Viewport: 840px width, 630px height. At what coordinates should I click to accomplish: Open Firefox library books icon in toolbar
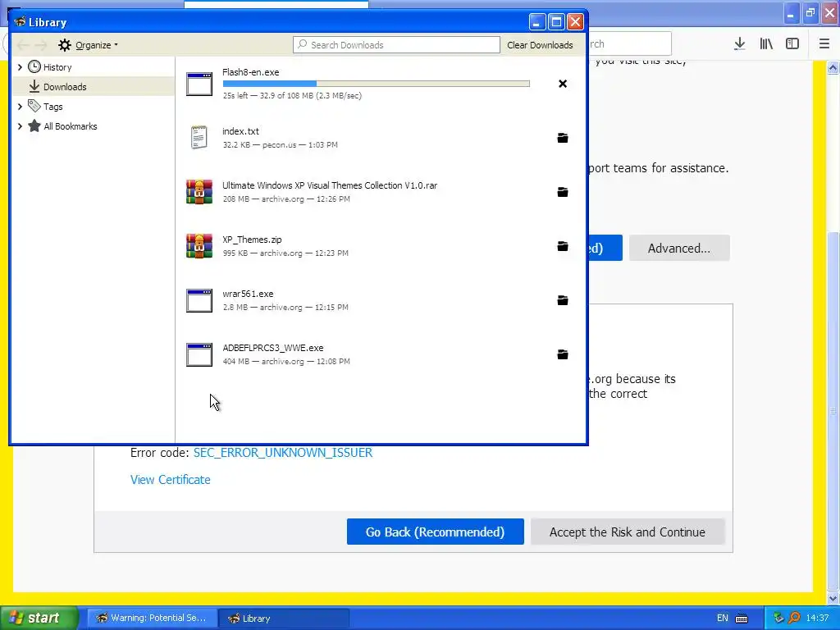click(x=766, y=44)
